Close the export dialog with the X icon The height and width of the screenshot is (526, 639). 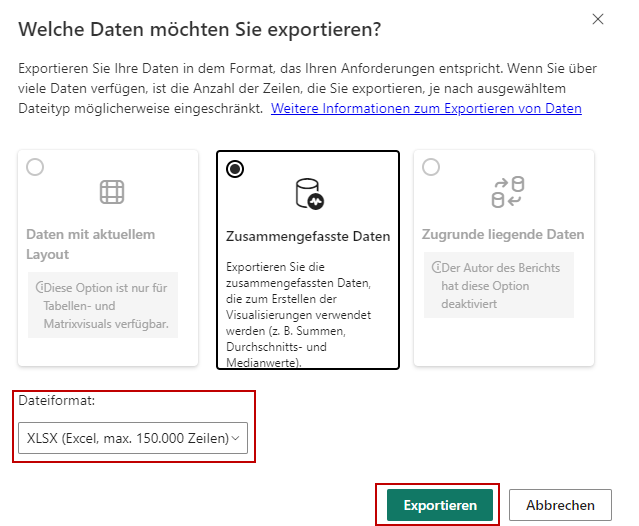click(598, 19)
